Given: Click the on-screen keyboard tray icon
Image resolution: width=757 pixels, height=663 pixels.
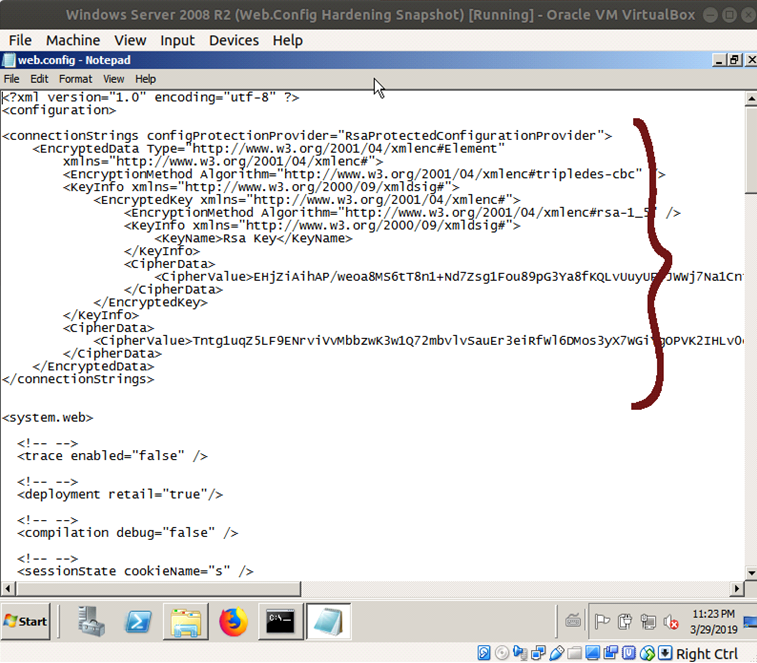Looking at the screenshot, I should tap(572, 620).
